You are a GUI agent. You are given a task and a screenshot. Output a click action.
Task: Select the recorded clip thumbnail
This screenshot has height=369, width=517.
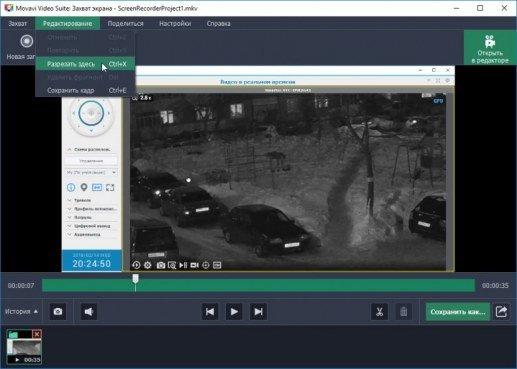pyautogui.click(x=24, y=347)
